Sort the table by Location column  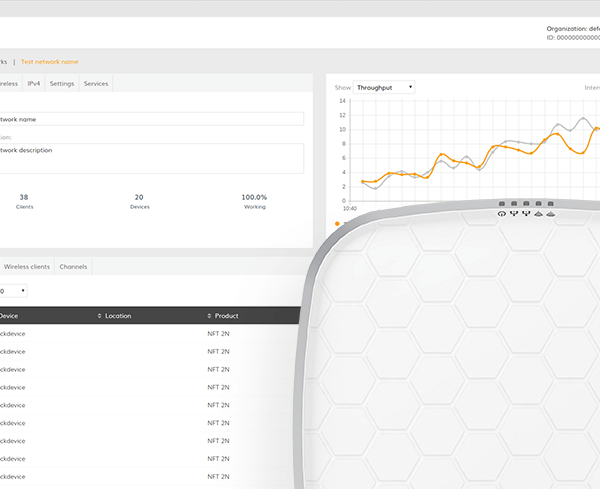click(x=114, y=316)
